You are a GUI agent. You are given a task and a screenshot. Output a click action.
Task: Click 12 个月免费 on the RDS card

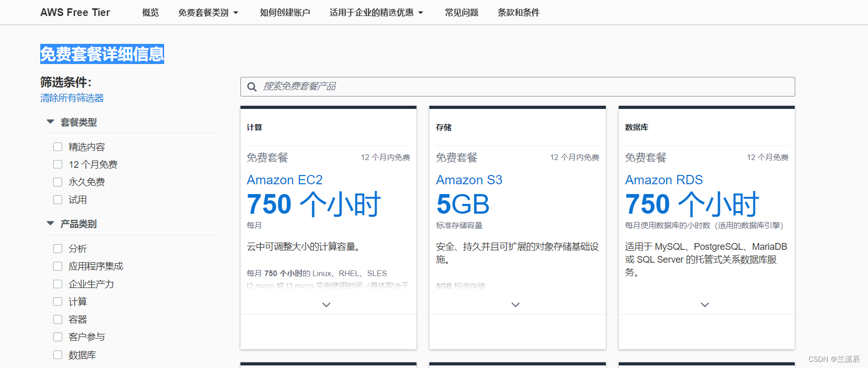pos(768,157)
